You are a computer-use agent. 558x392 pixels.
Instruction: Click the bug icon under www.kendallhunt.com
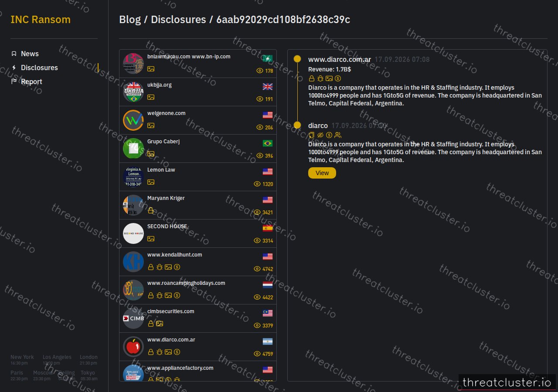point(160,267)
